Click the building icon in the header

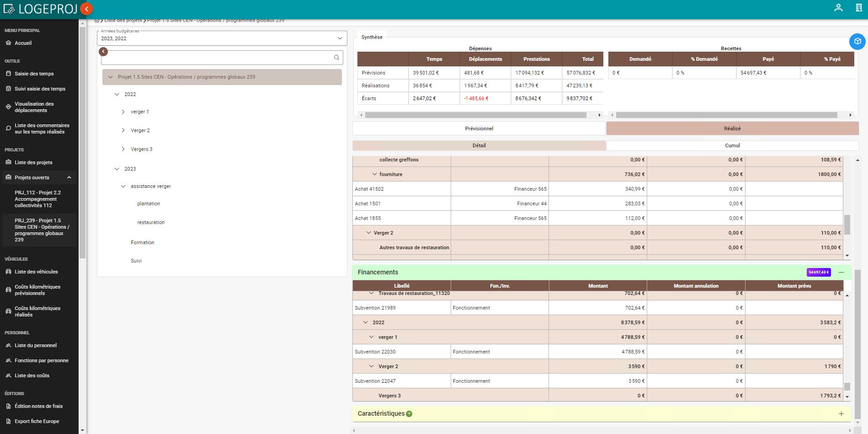click(x=858, y=8)
